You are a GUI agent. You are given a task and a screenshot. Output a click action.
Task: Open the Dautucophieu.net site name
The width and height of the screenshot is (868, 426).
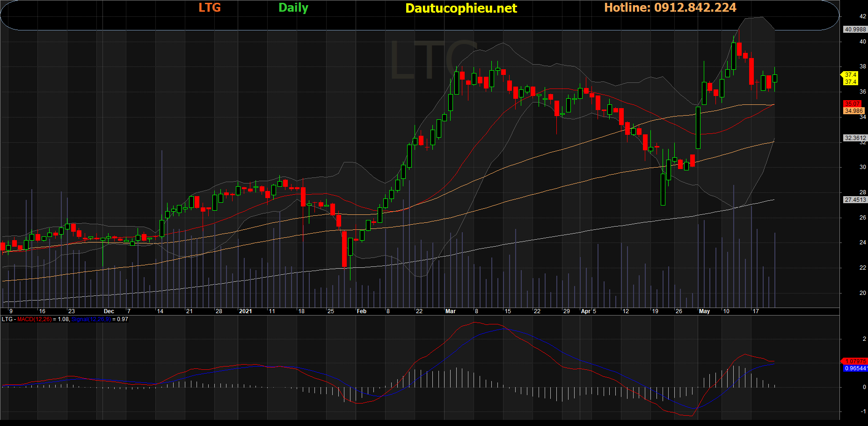(461, 8)
